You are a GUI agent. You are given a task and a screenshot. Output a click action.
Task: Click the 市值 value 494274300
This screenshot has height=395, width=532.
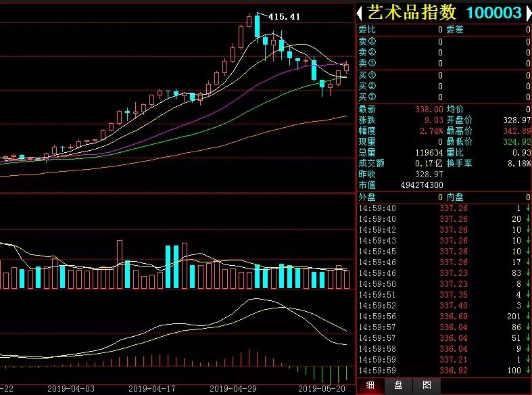[422, 185]
